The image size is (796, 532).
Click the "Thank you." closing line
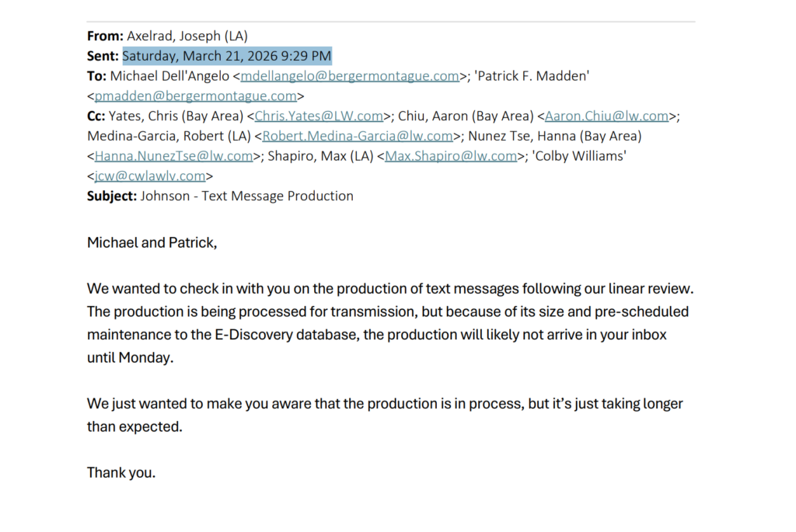121,472
